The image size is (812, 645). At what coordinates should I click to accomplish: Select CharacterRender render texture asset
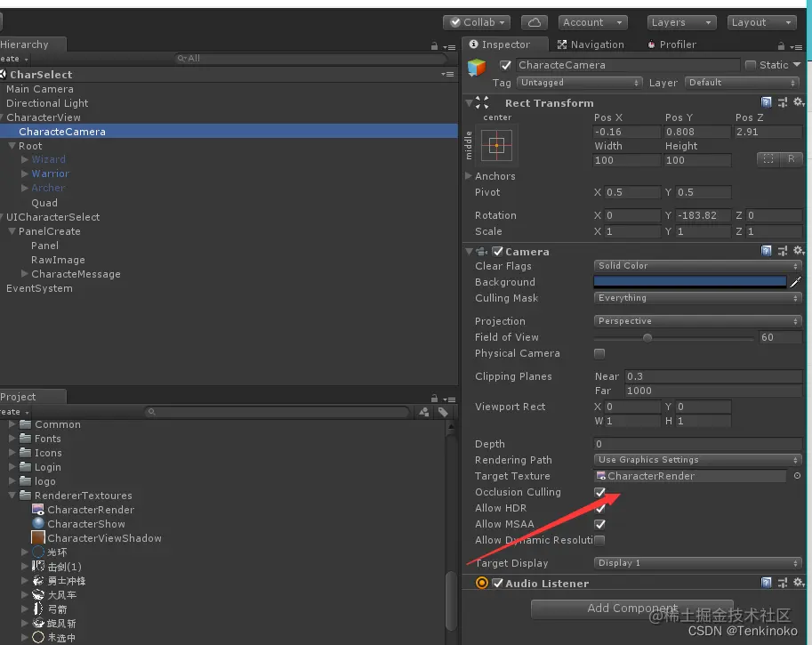tap(83, 510)
